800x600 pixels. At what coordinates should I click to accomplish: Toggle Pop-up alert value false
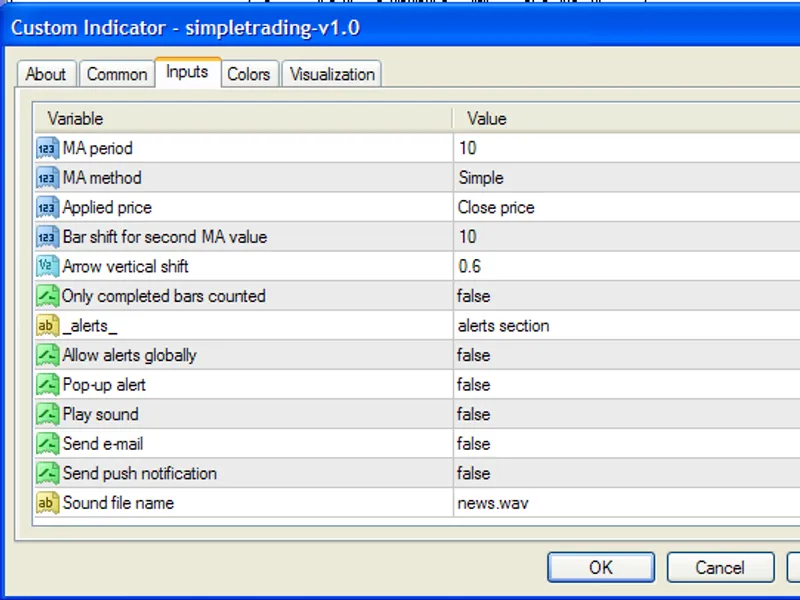[x=627, y=385]
